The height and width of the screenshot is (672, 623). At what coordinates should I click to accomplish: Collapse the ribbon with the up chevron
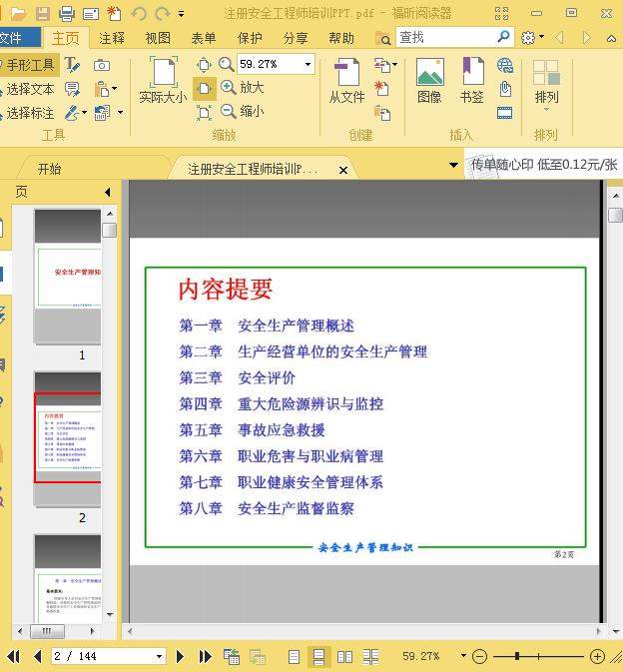point(611,38)
